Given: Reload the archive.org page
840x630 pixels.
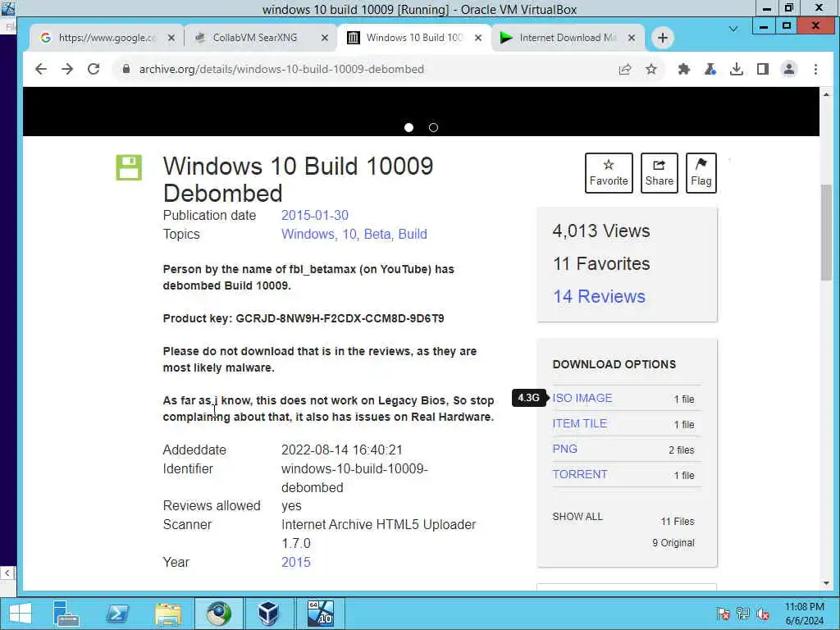Looking at the screenshot, I should pyautogui.click(x=94, y=69).
